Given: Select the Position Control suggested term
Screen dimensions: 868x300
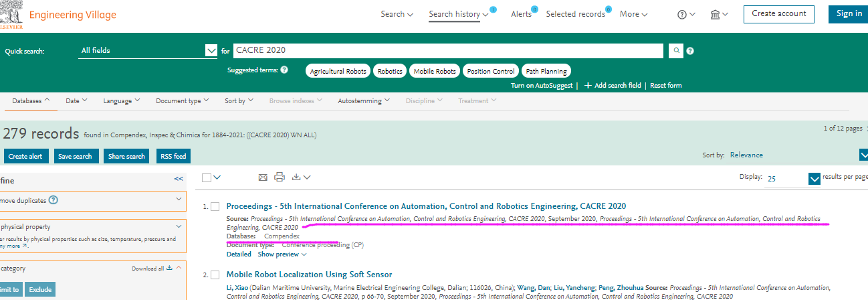Looking at the screenshot, I should (491, 71).
